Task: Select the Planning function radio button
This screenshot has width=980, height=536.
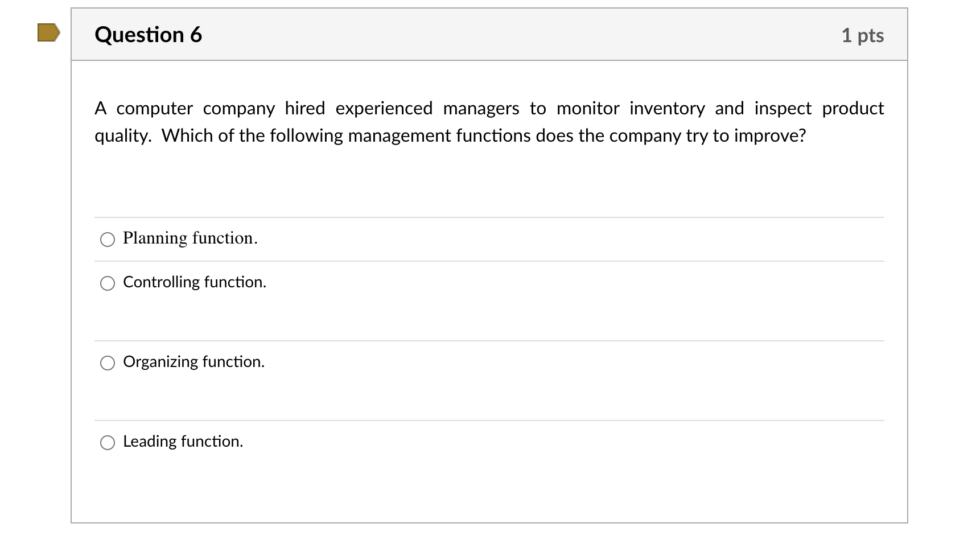Action: point(108,240)
